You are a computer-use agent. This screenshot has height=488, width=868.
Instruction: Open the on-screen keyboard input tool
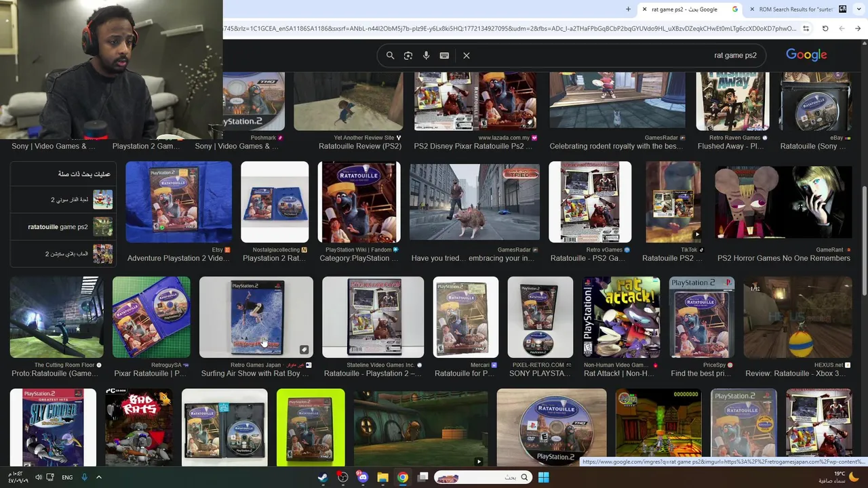point(444,56)
